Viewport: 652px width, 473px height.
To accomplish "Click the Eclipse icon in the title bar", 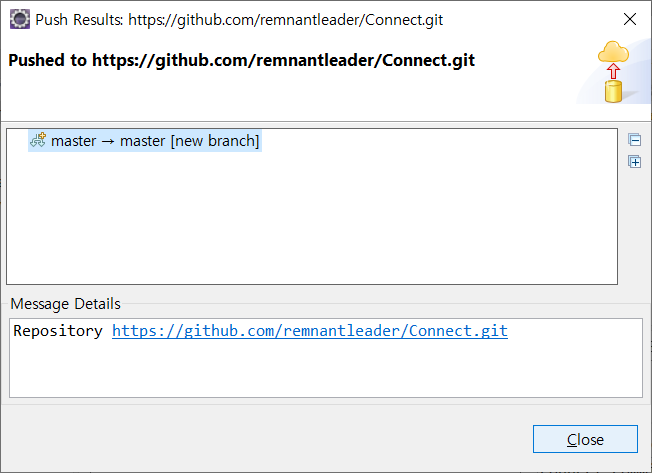I will [x=20, y=19].
